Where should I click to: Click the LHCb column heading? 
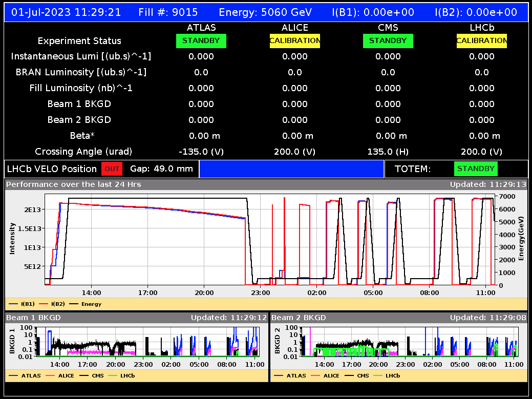482,28
